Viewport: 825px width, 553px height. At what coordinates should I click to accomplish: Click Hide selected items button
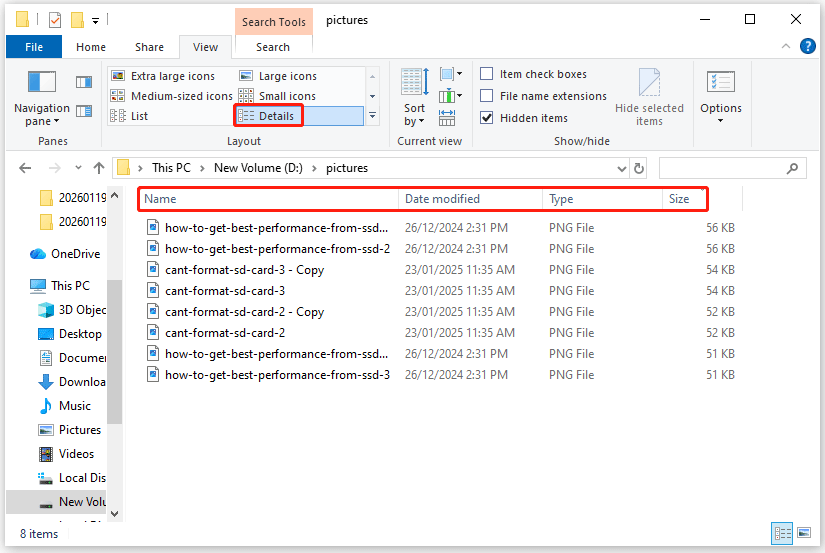(649, 98)
